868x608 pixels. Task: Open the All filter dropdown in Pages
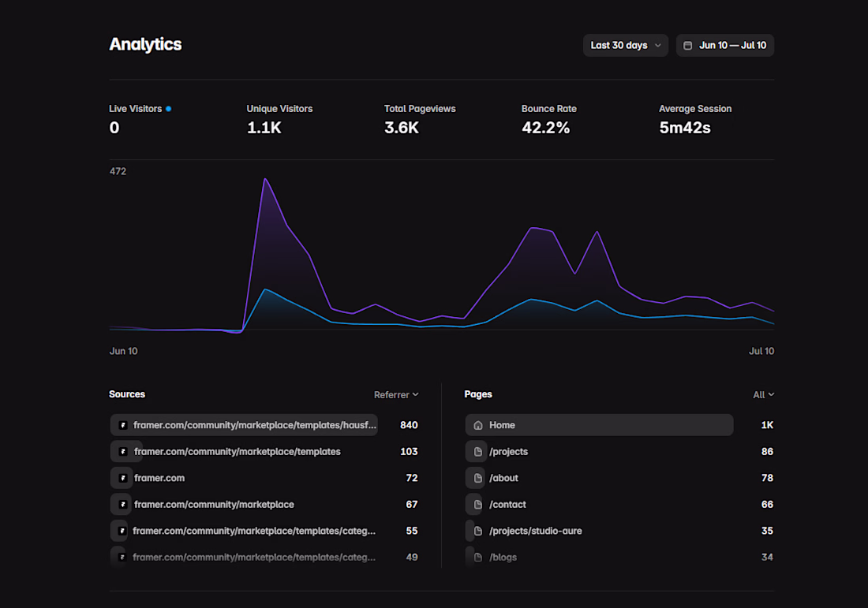click(x=763, y=394)
